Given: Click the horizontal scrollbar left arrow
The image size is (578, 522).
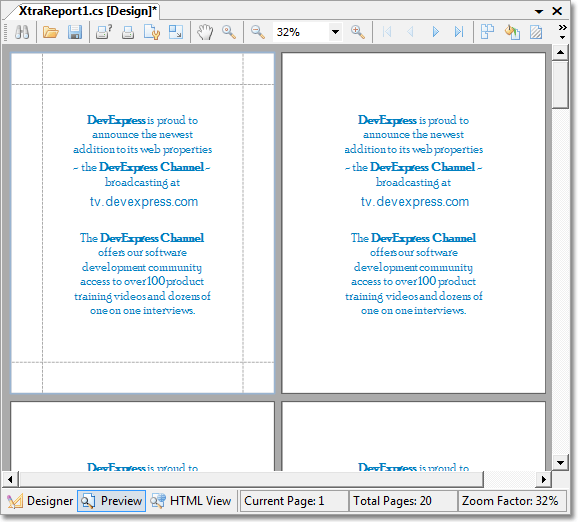Looking at the screenshot, I should tap(10, 479).
